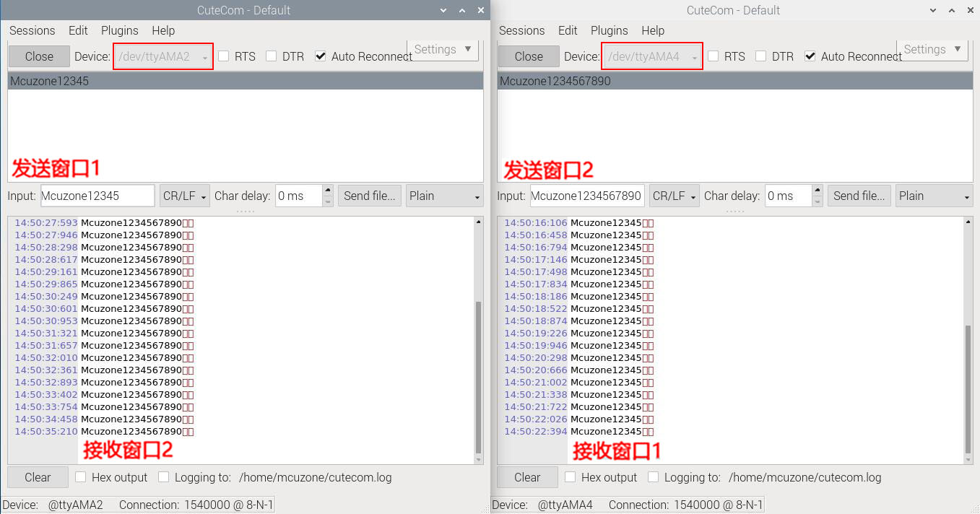Decrease Char delay in left window

(x=328, y=201)
